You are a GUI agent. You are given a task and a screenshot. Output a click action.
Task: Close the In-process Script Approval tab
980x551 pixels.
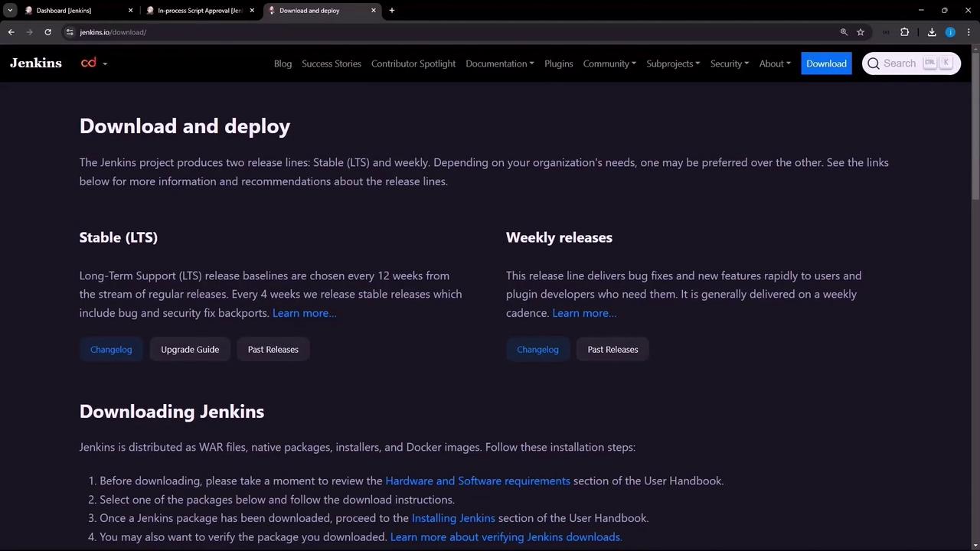point(252,10)
